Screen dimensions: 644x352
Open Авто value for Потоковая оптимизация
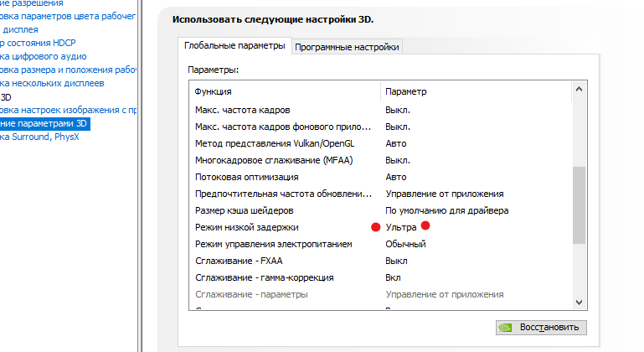pos(396,177)
